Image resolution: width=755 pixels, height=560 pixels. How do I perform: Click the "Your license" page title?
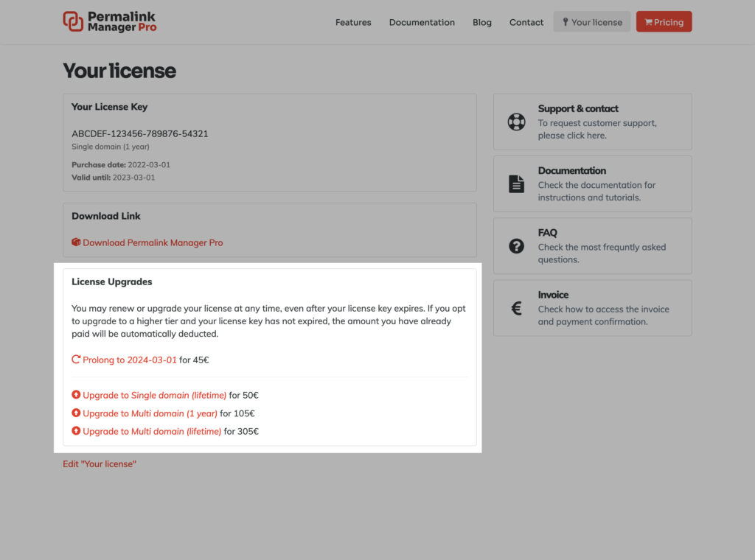click(x=119, y=71)
